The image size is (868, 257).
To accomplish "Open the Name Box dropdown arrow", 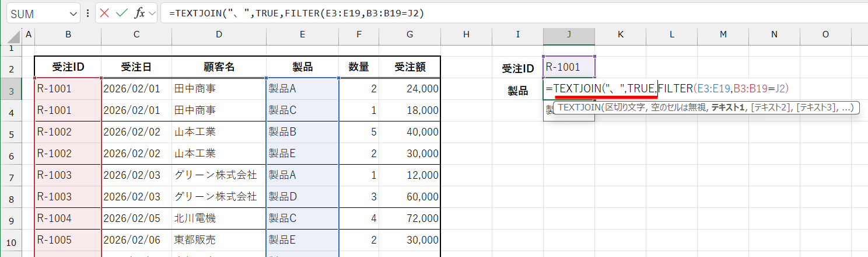I will click(73, 14).
